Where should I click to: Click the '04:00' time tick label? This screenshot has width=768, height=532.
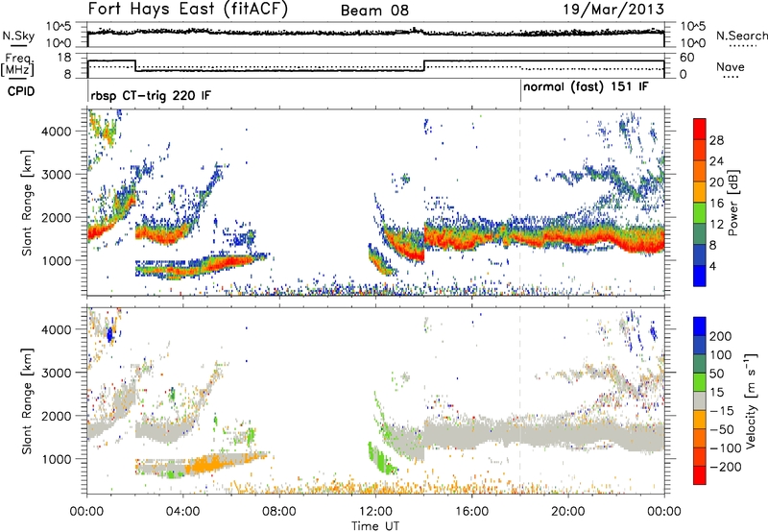182,512
